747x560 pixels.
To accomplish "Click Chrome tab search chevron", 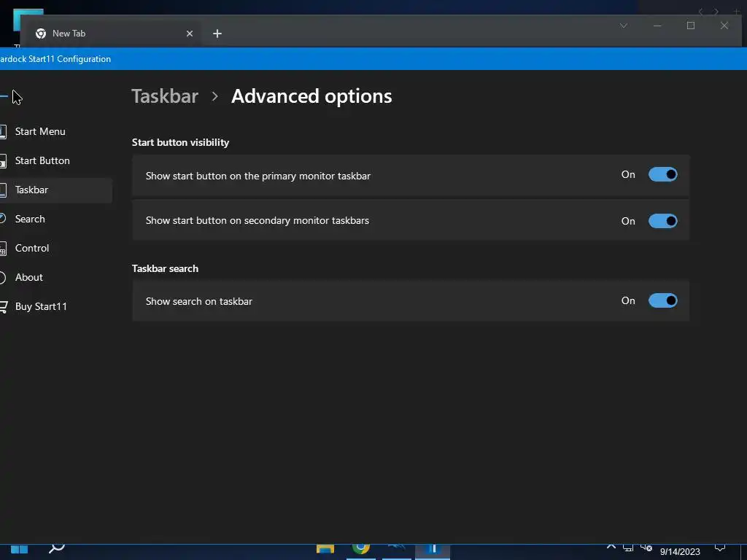I will click(624, 26).
